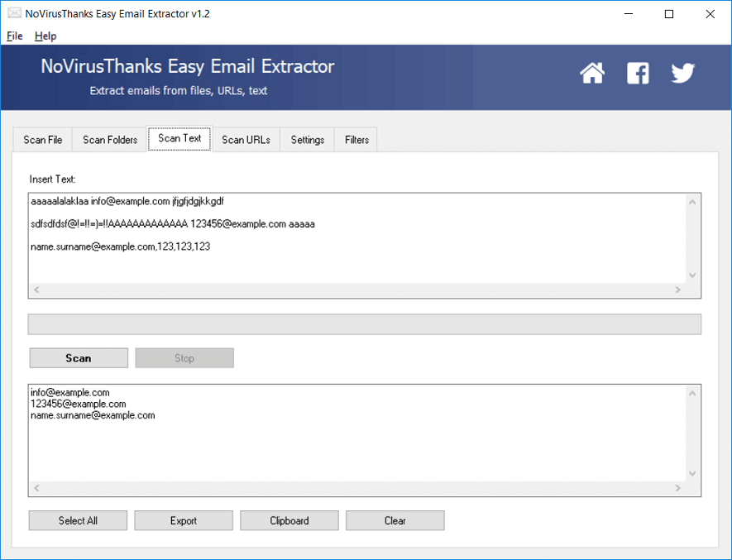Open the Help menu

tap(45, 36)
